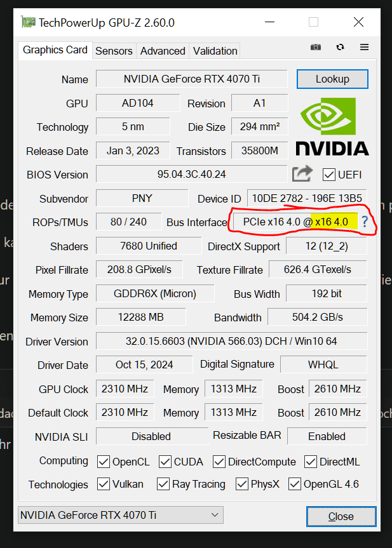Click the BIOS share/export arrow icon

pos(302,173)
